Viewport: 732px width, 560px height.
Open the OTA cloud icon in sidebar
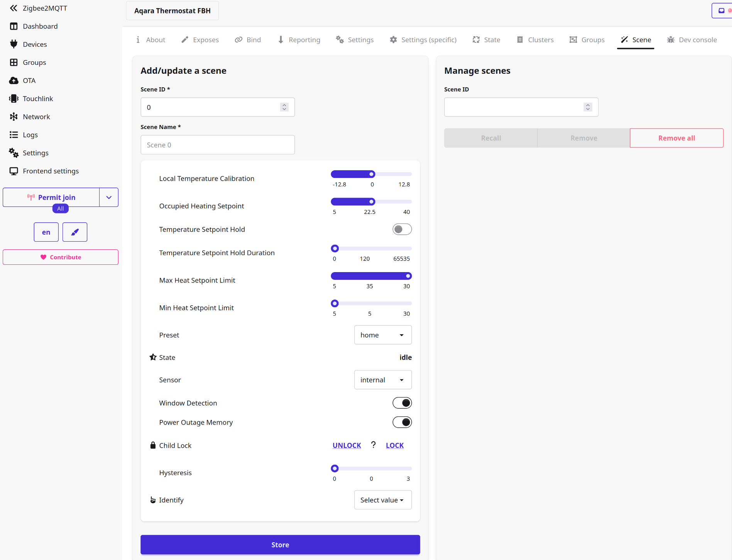tap(14, 81)
